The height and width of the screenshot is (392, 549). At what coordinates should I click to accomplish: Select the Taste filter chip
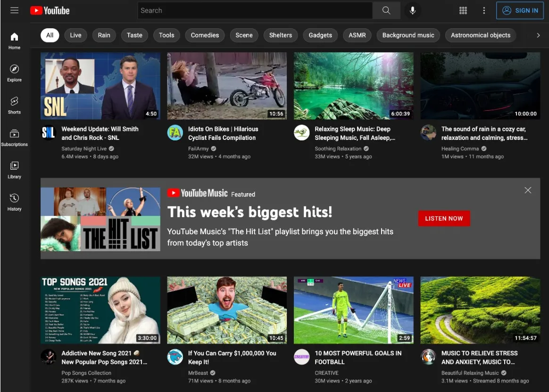(x=134, y=35)
